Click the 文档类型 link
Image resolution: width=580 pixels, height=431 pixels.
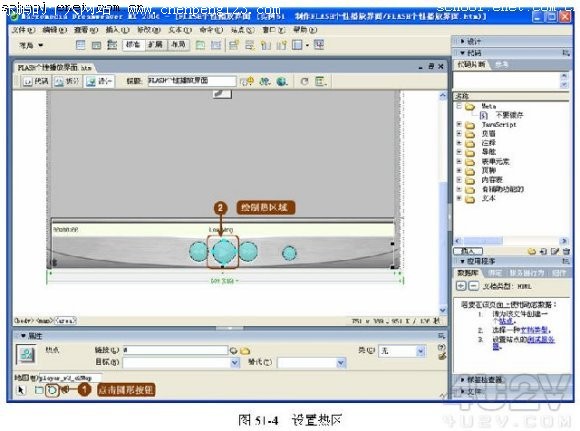pos(535,330)
